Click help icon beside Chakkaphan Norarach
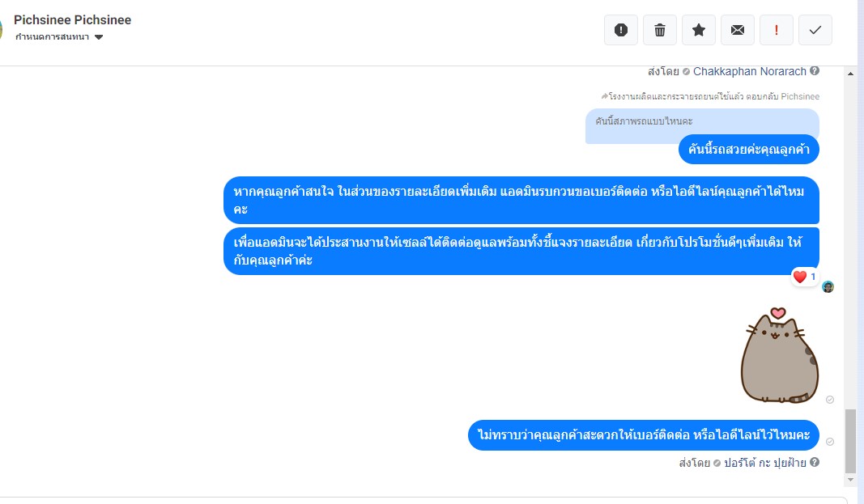The width and height of the screenshot is (864, 504). (x=815, y=71)
